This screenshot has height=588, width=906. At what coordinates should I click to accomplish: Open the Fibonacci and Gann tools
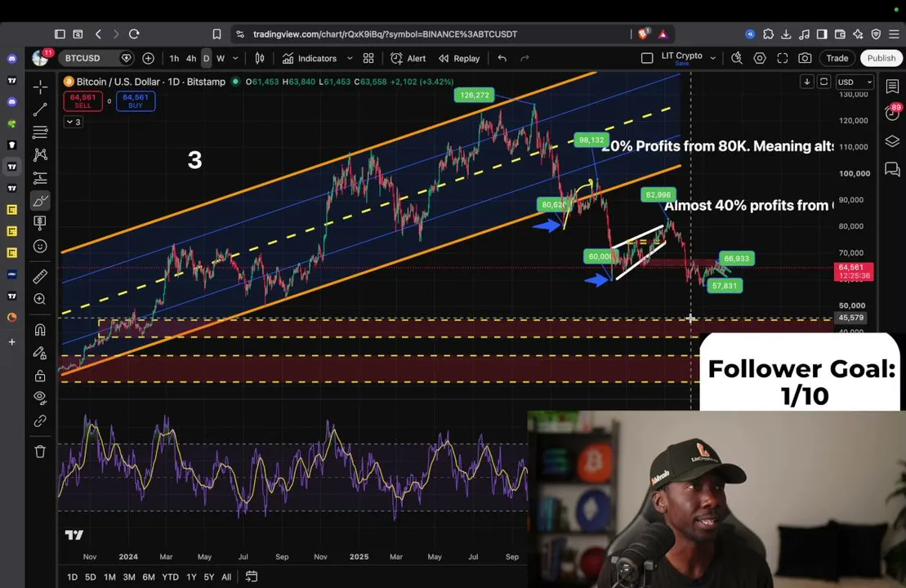pos(40,132)
